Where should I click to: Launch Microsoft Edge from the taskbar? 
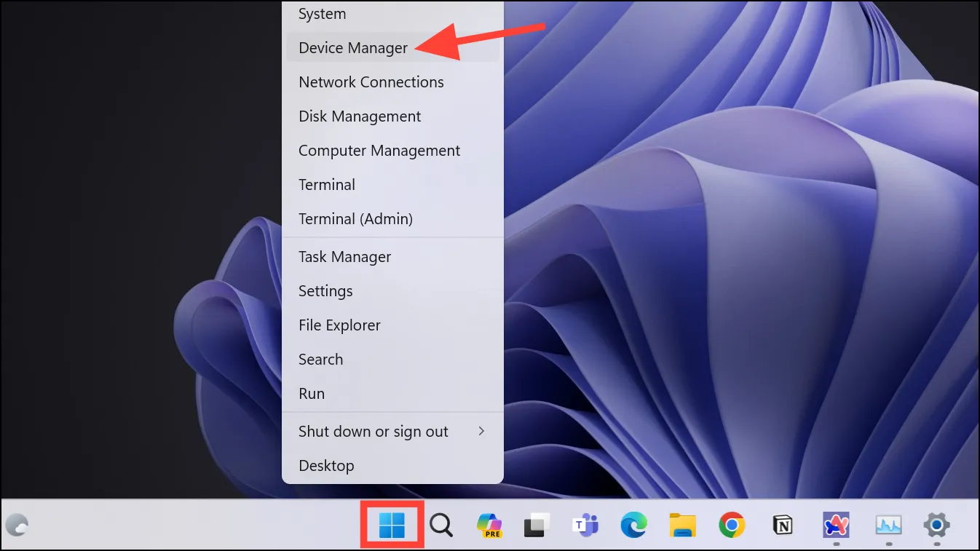tap(634, 525)
